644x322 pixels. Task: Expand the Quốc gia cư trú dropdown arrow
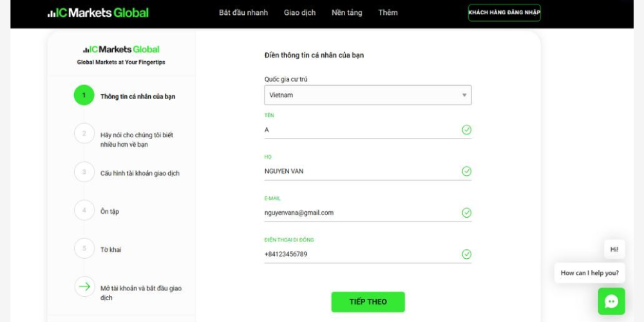[464, 95]
